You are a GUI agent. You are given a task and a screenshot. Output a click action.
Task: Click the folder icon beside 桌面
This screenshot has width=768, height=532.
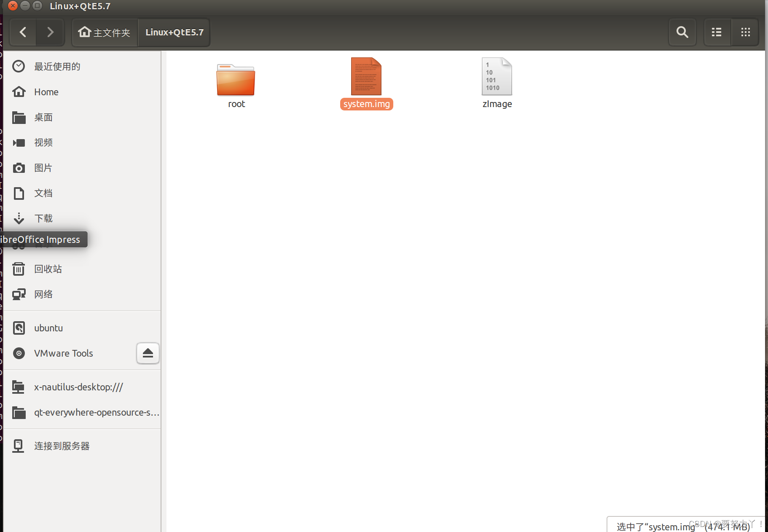click(x=19, y=117)
